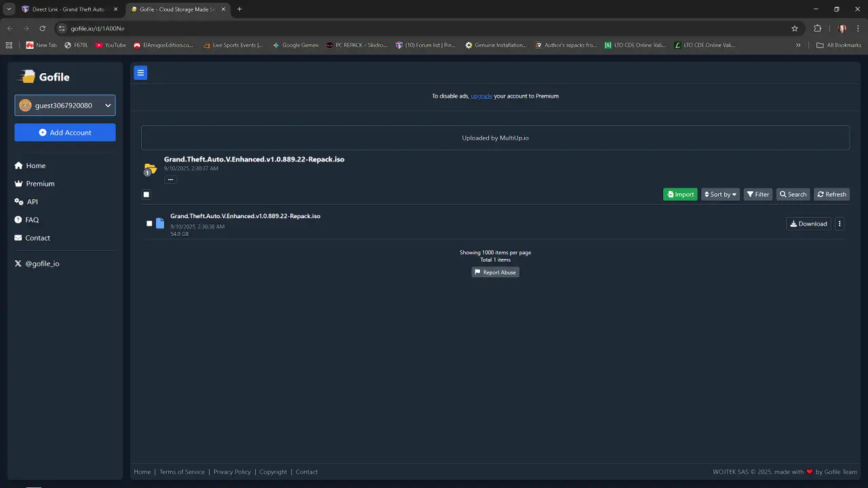Viewport: 868px width, 488px height.
Task: Open the Privacy Policy footer link
Action: pyautogui.click(x=232, y=472)
